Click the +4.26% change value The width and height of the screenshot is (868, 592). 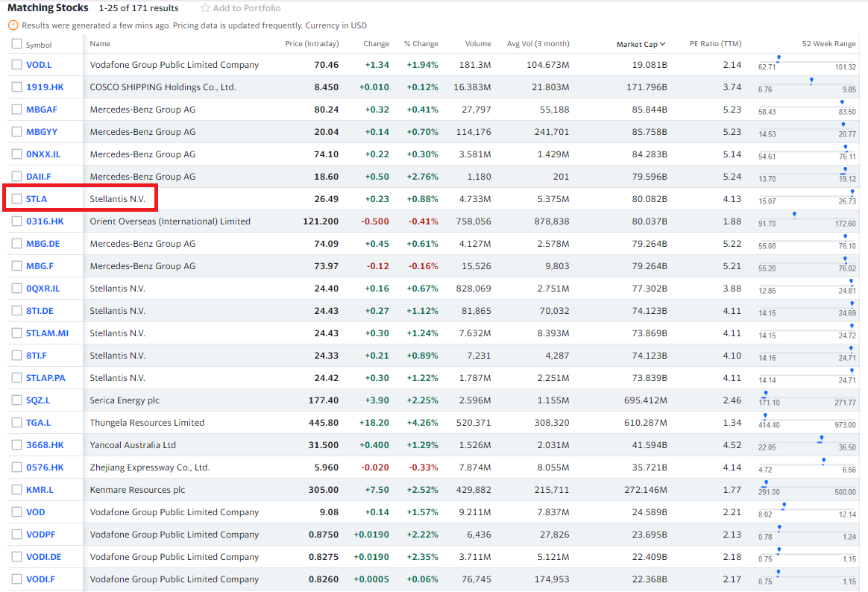tap(422, 423)
